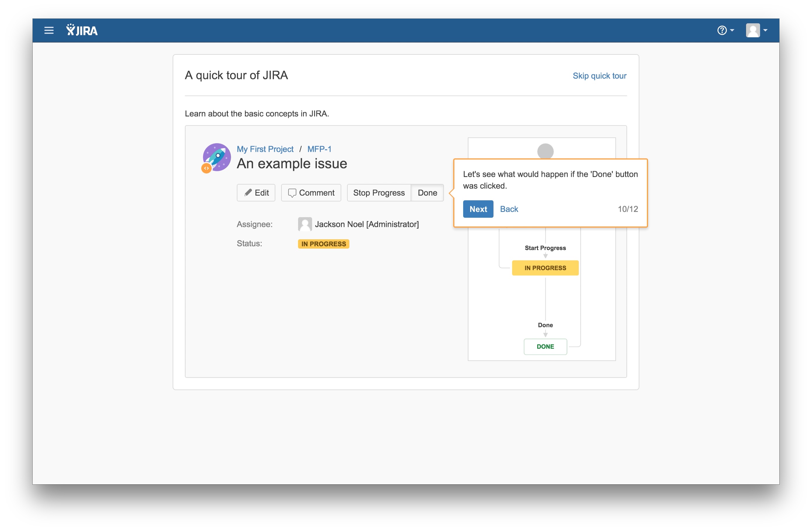Open issue key MFP-1 link
812x531 pixels.
[319, 149]
